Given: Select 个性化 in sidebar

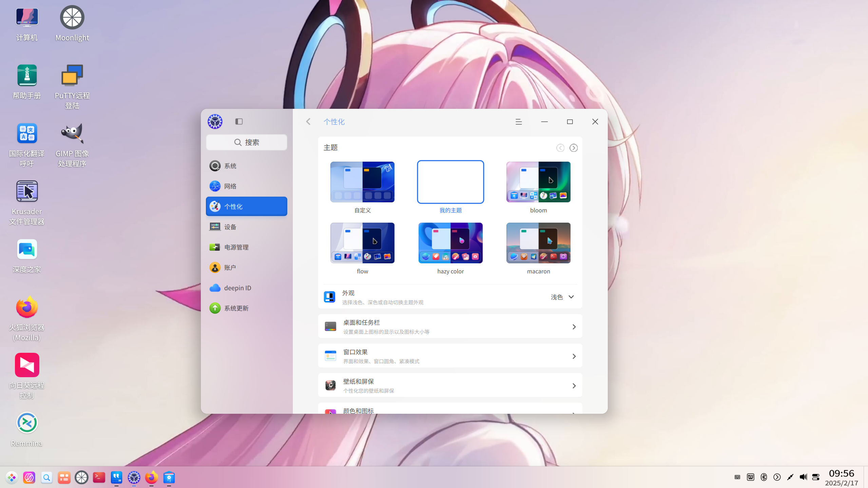Looking at the screenshot, I should (247, 206).
